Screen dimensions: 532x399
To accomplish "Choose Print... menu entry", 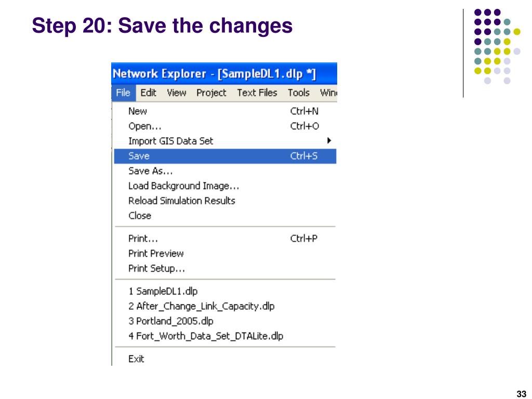I will tap(225, 238).
